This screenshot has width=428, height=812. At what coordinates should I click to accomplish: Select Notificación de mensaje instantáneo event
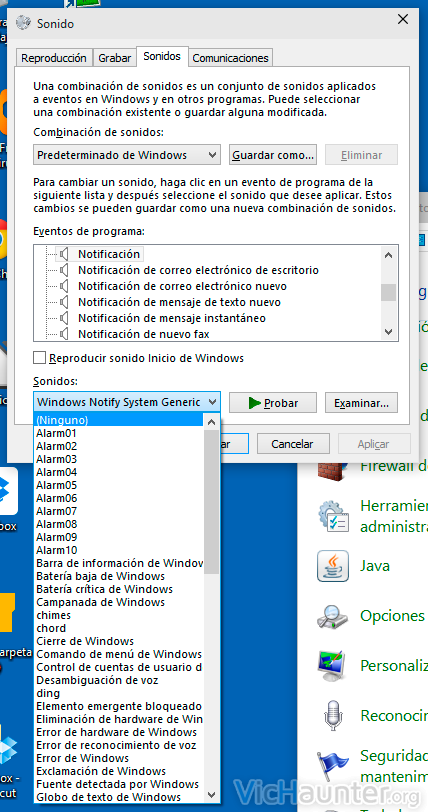172,318
